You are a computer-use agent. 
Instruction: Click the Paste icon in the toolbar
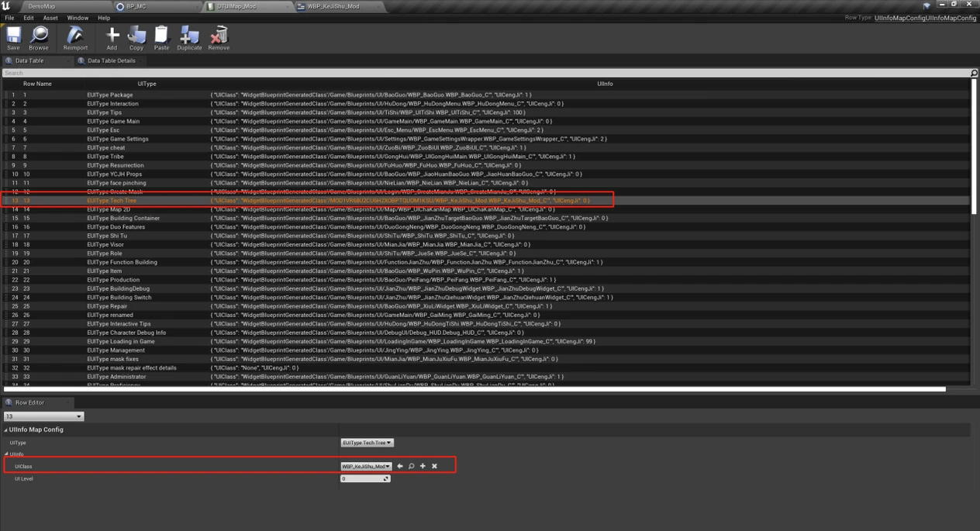161,36
